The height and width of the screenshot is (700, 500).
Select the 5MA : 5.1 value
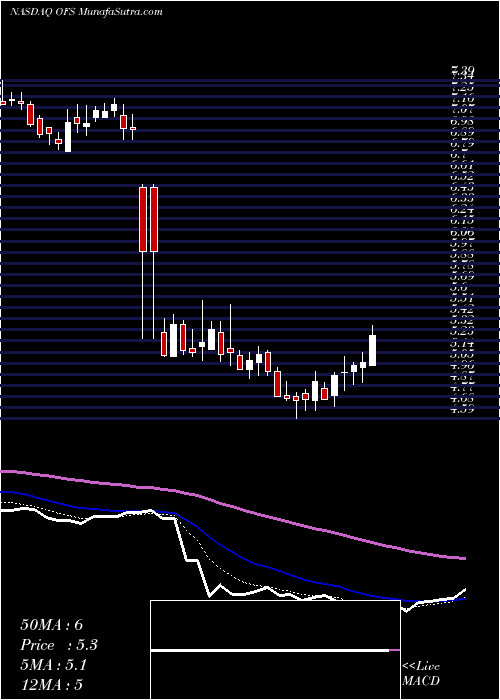point(53,665)
